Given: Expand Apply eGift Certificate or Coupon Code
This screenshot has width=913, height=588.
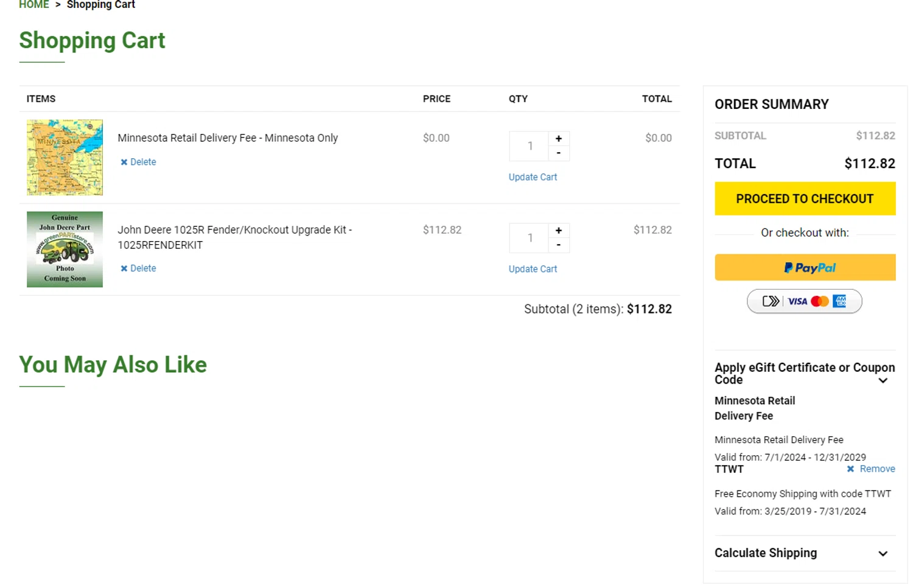Looking at the screenshot, I should click(883, 380).
